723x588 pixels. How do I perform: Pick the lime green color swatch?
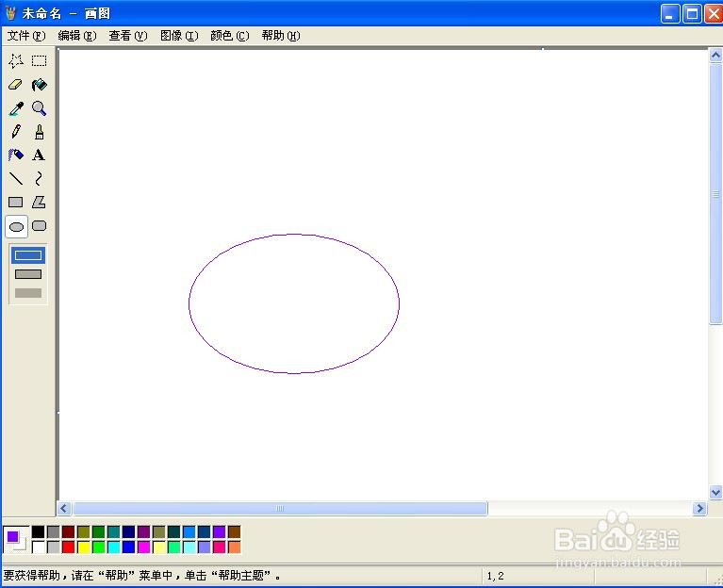pyautogui.click(x=99, y=547)
